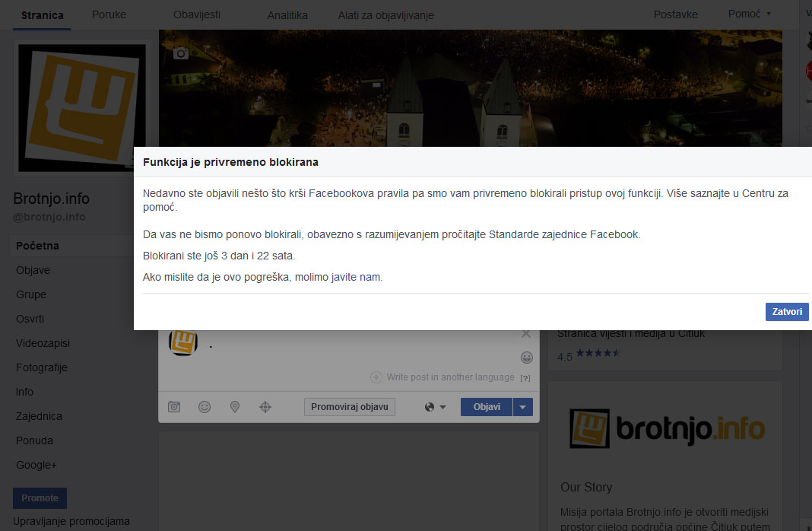Expand the arrow beside the Objavi button
The width and height of the screenshot is (812, 531).
pyautogui.click(x=523, y=407)
